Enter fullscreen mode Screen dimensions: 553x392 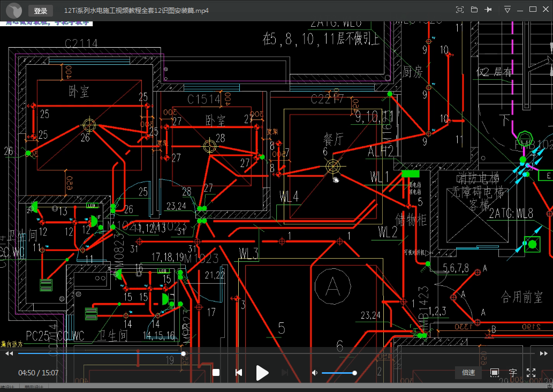(x=531, y=373)
